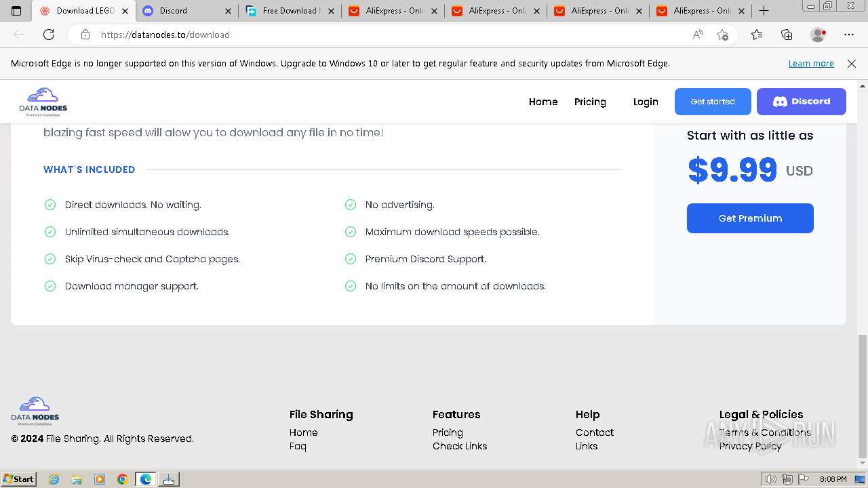Click the Read aloud icon in address bar
This screenshot has width=868, height=488.
(x=698, y=35)
